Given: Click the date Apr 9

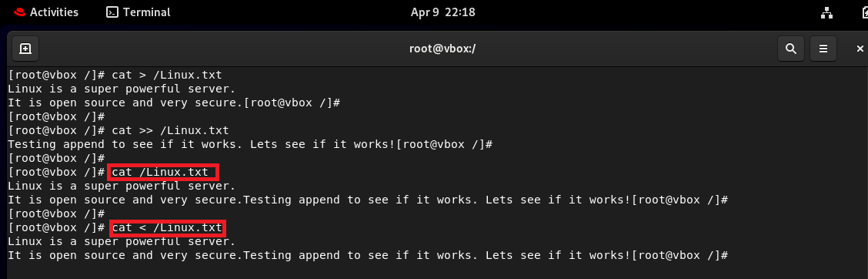Looking at the screenshot, I should tap(425, 12).
